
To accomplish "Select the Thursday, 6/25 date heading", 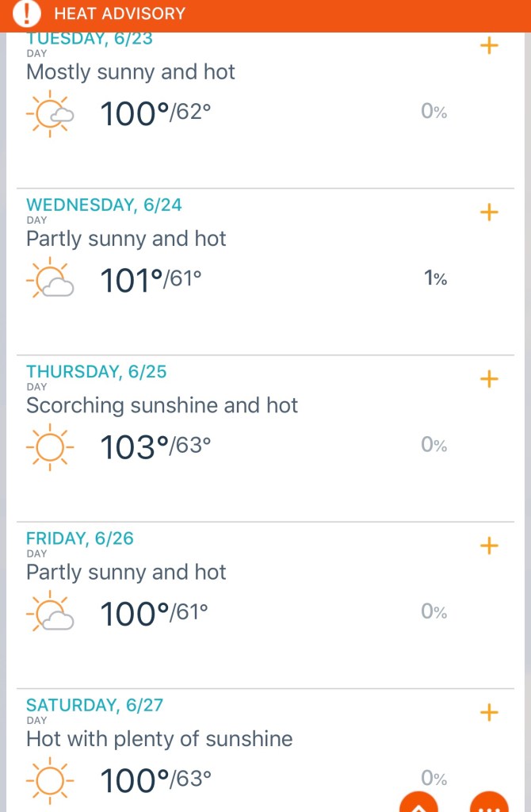I will pyautogui.click(x=97, y=372).
